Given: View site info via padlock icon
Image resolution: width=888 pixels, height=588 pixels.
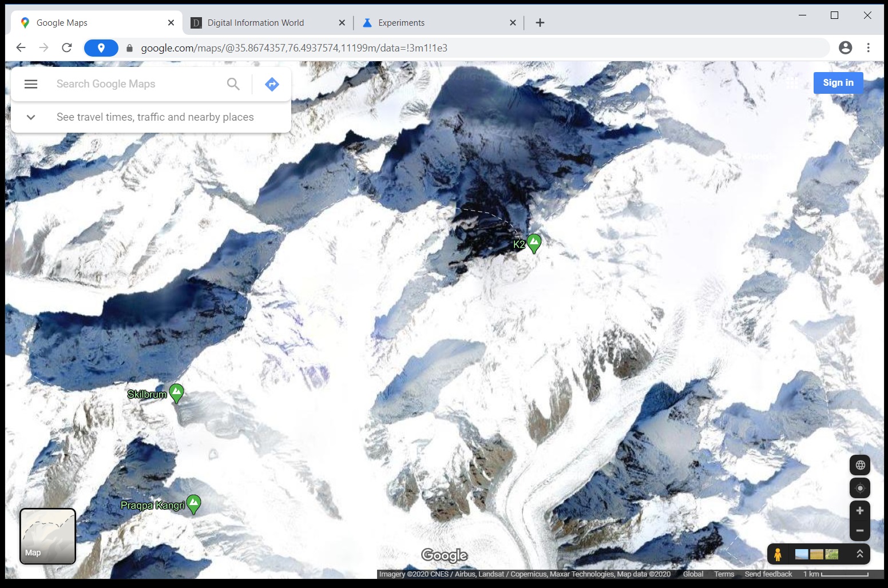Looking at the screenshot, I should (x=129, y=48).
